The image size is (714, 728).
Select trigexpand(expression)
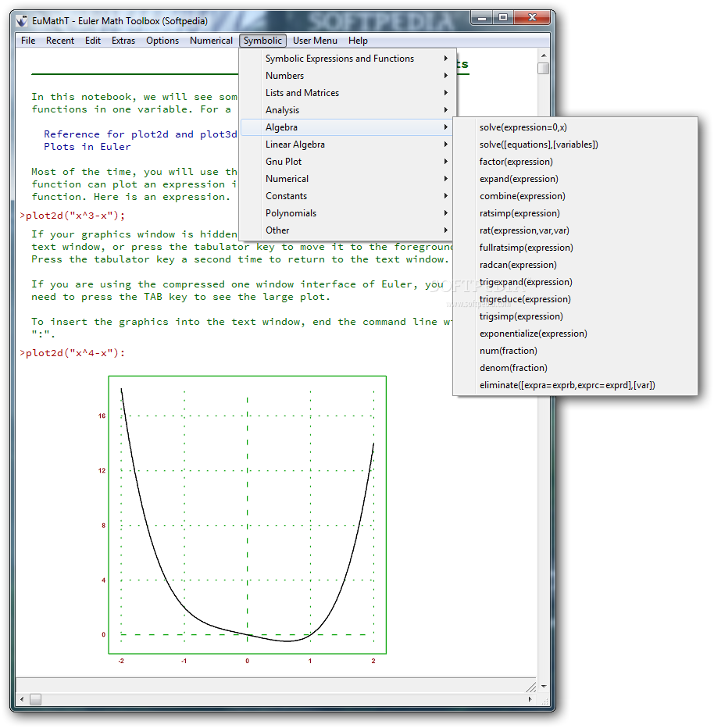coord(575,282)
